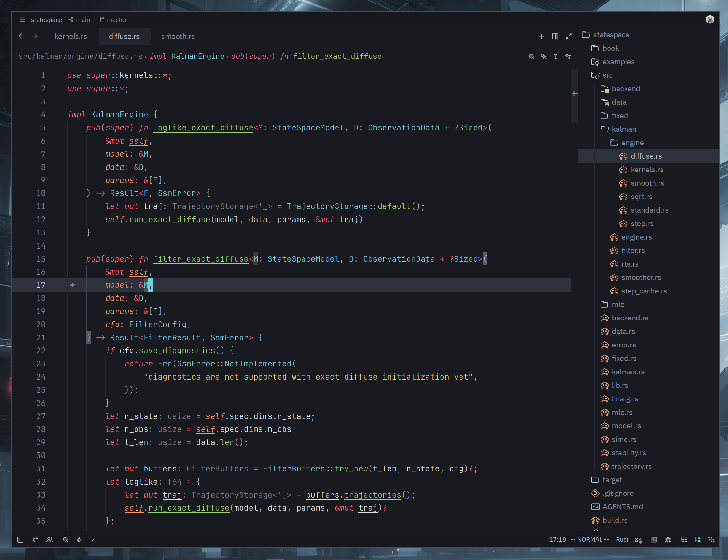Click the plus icon for new tab

click(x=541, y=36)
